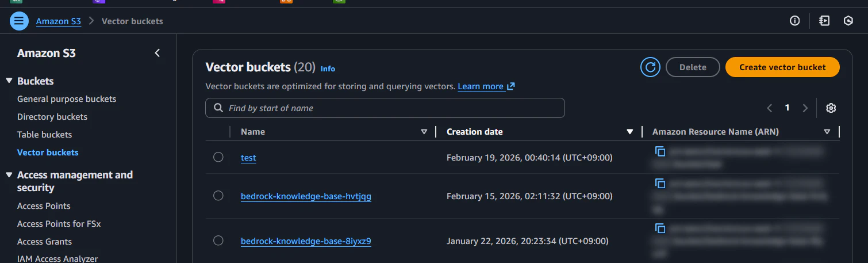Image resolution: width=868 pixels, height=263 pixels.
Task: Click the Amazon S3 sidebar title
Action: [47, 53]
